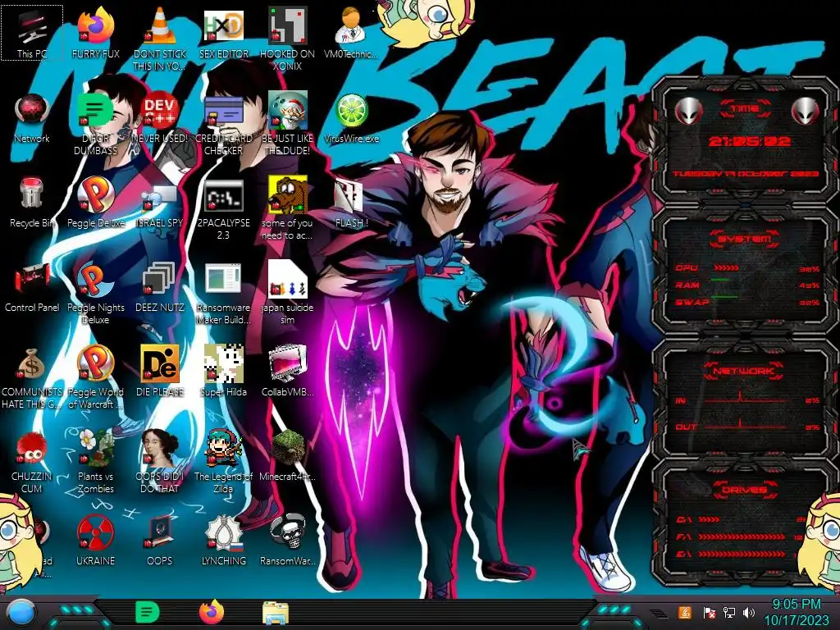Select OOPS DID I DO THAT portrait icon
This screenshot has height=630, width=840.
tap(160, 462)
